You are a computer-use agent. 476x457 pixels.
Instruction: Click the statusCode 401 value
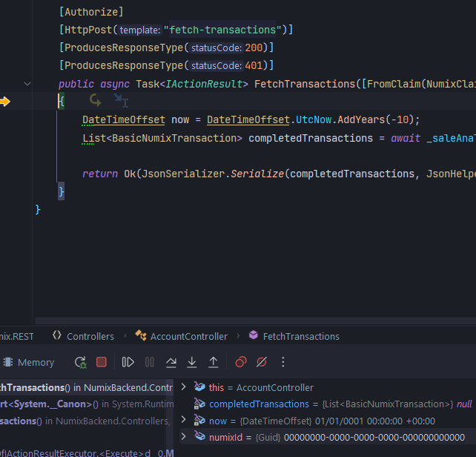click(x=254, y=65)
